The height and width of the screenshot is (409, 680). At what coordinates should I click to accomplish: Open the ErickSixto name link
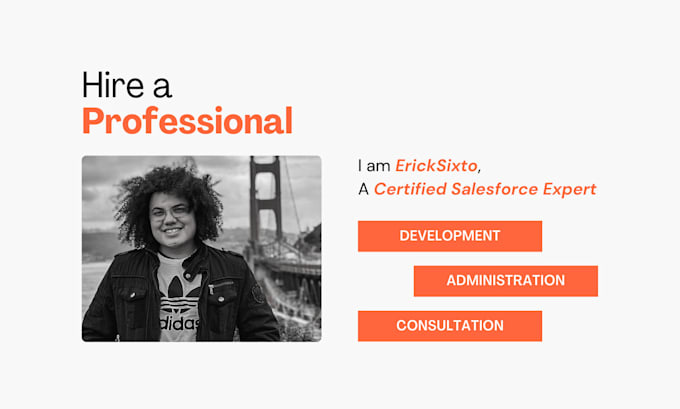436,167
